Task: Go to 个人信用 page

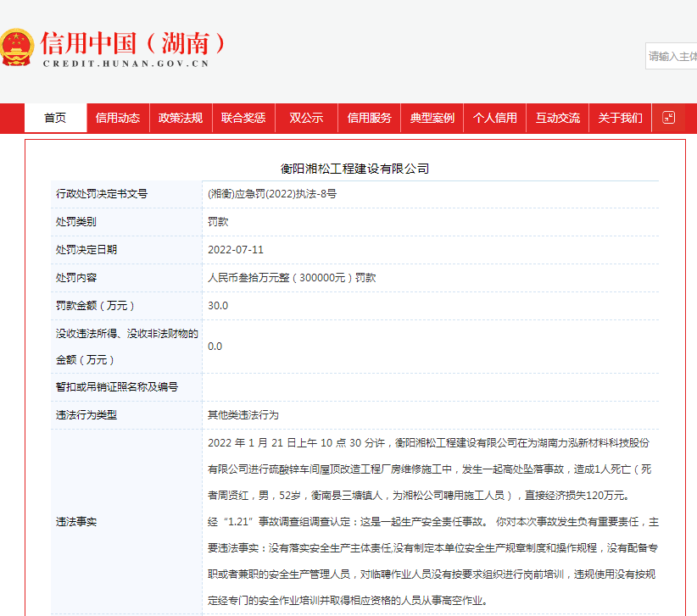Action: tap(494, 119)
